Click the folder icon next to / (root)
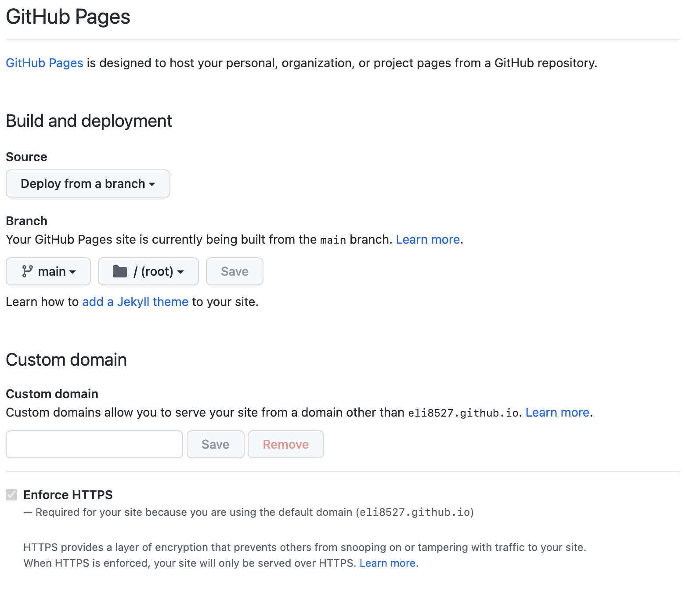 (119, 271)
